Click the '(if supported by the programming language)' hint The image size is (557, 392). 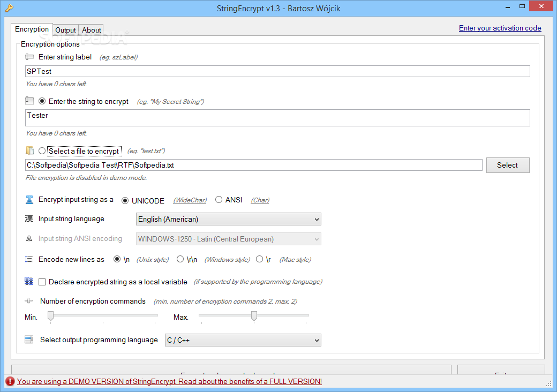pyautogui.click(x=258, y=282)
